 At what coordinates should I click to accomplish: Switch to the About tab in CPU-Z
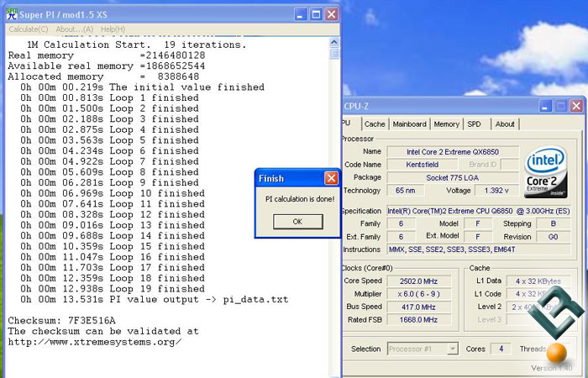(x=505, y=124)
